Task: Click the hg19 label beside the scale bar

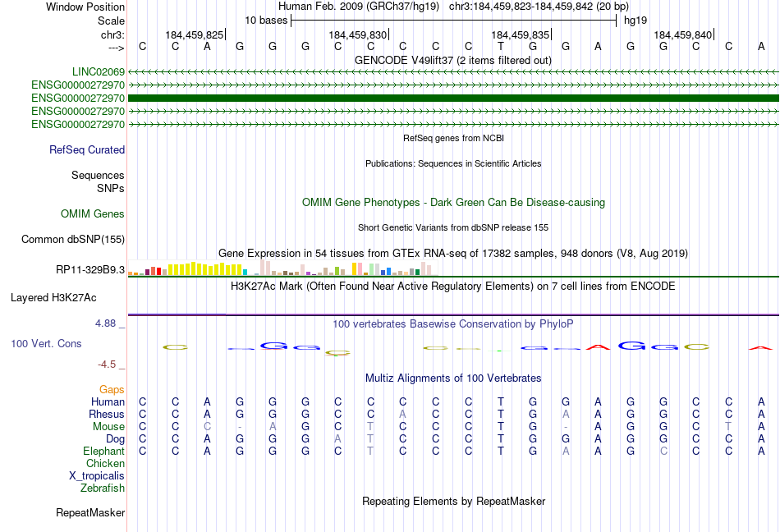Action: click(635, 21)
